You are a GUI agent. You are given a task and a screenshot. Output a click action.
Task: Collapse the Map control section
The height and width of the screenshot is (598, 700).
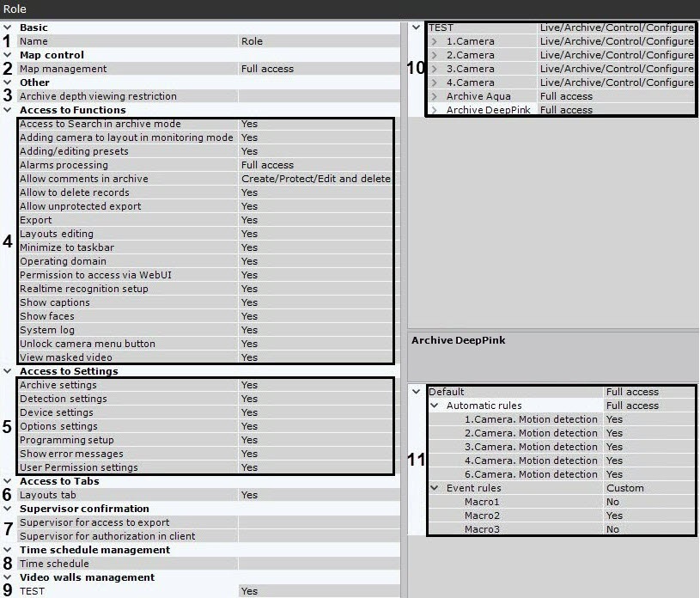tap(7, 55)
